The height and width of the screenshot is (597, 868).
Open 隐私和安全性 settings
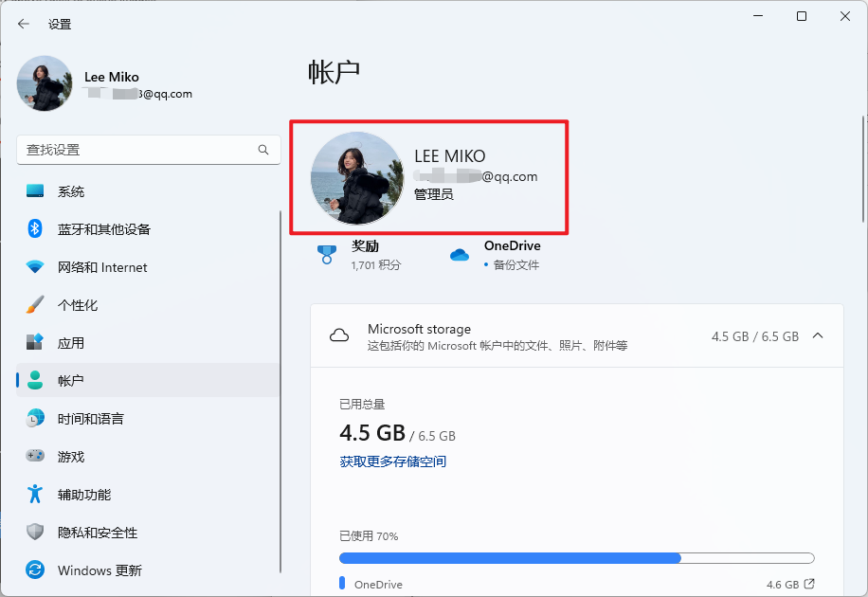click(x=148, y=532)
